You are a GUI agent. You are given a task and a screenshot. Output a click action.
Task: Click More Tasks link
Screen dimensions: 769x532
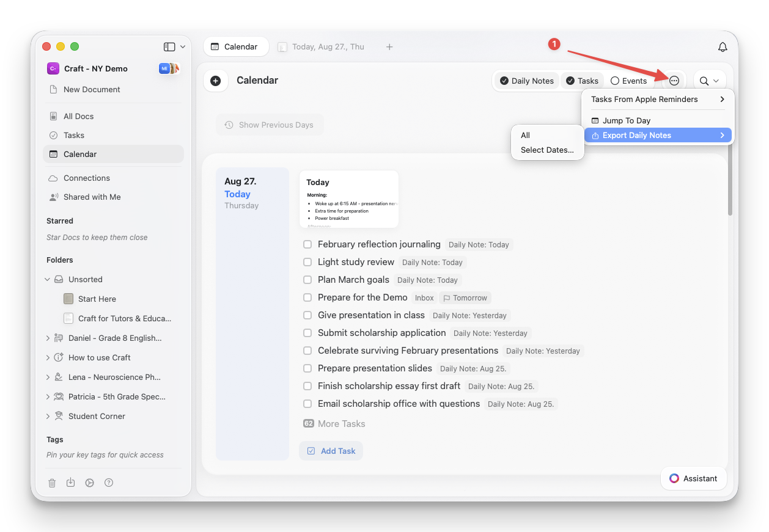coord(341,423)
